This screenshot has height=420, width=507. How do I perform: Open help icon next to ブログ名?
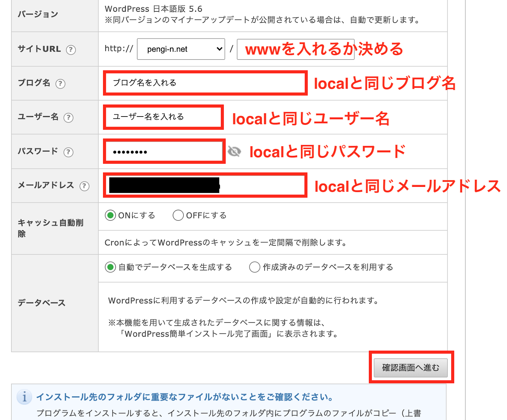point(60,84)
